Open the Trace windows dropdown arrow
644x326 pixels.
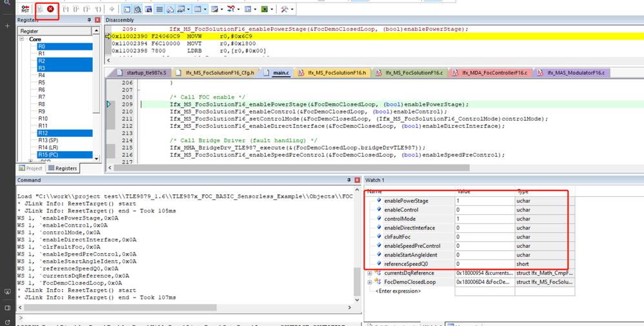point(256,9)
